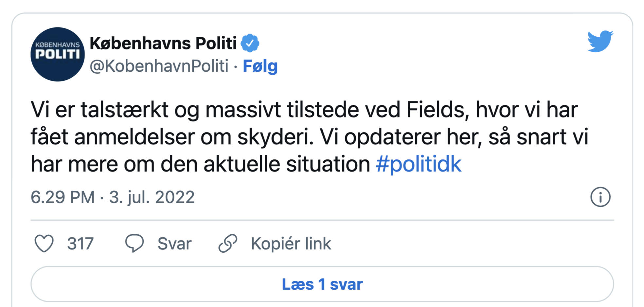Click the chain link icon
This screenshot has width=644, height=307.
228,243
